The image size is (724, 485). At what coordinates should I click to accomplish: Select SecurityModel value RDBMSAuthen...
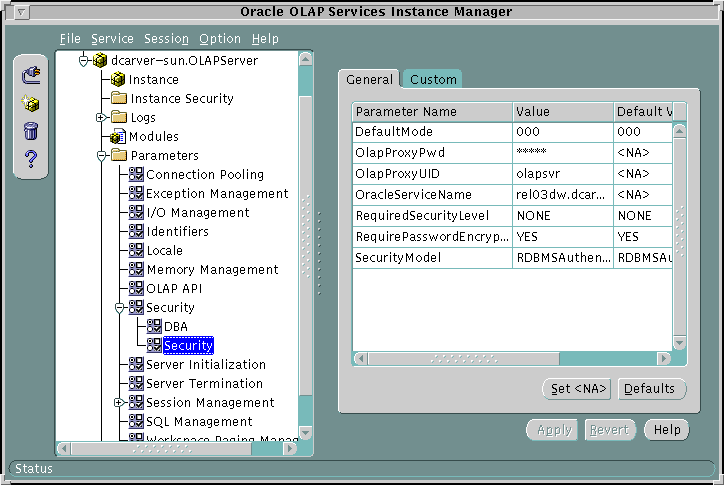point(563,258)
